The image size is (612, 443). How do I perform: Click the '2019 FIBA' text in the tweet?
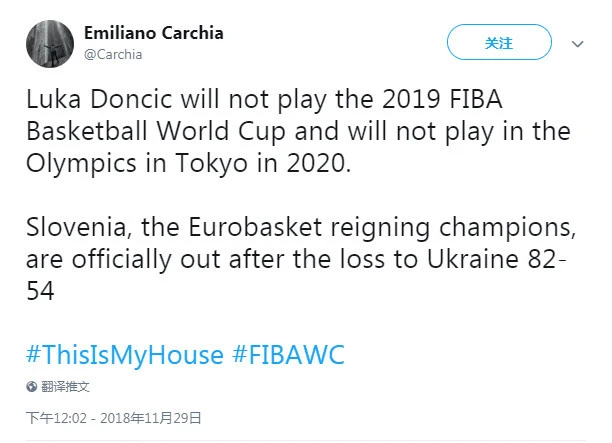(x=442, y=99)
